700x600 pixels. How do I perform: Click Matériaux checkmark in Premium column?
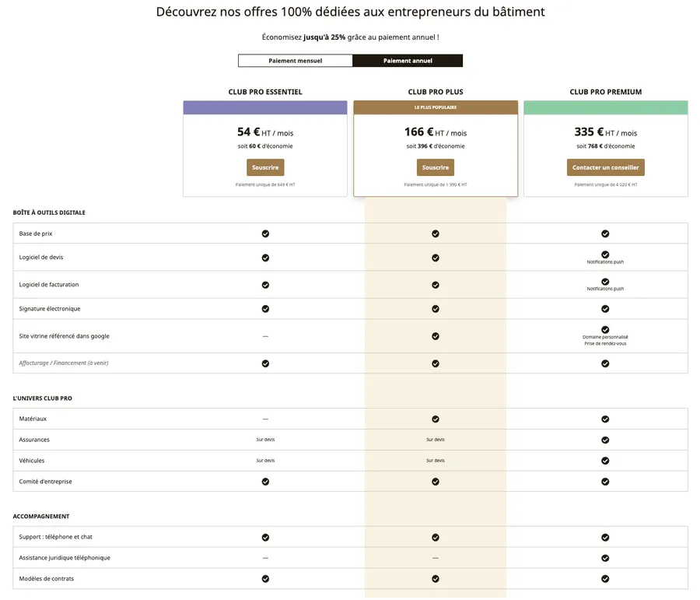point(605,419)
